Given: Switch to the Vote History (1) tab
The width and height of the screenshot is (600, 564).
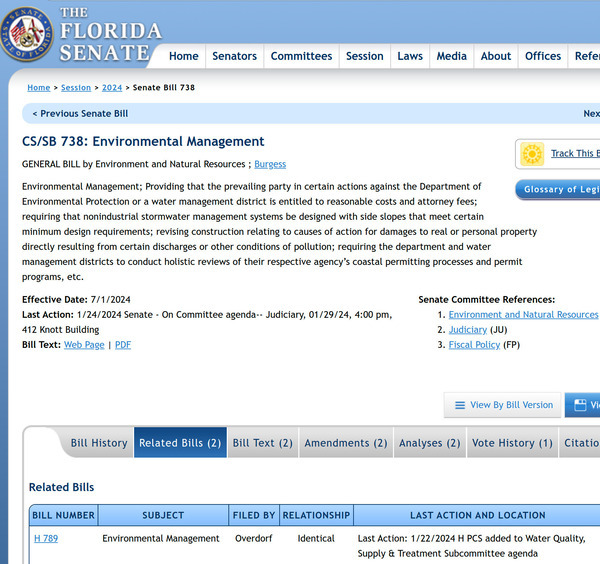Looking at the screenshot, I should click(x=512, y=443).
